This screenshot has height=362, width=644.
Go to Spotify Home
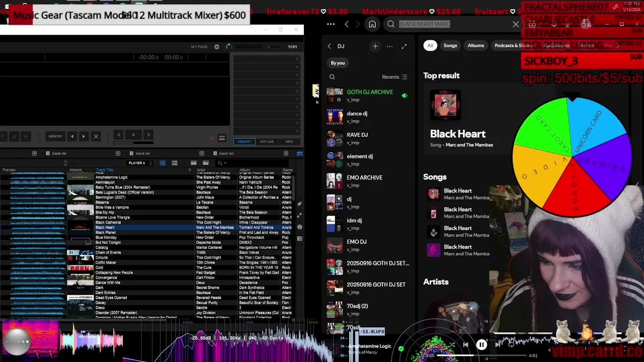pyautogui.click(x=372, y=24)
